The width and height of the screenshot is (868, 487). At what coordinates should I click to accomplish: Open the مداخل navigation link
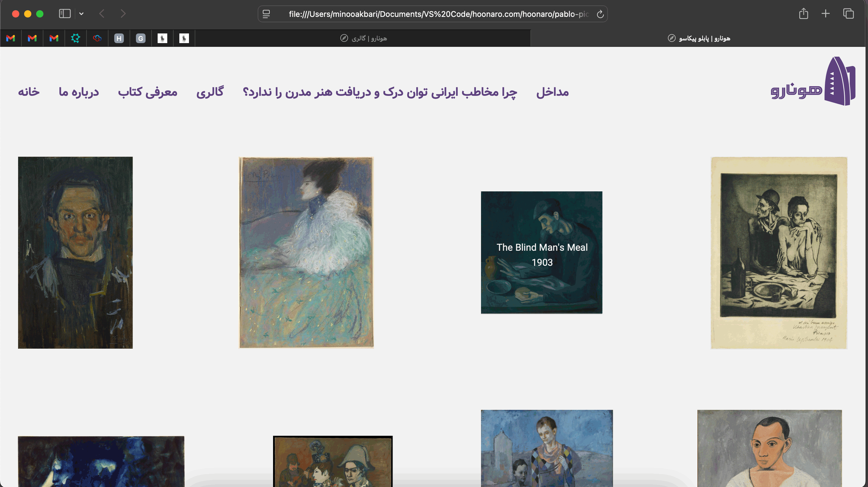click(552, 92)
